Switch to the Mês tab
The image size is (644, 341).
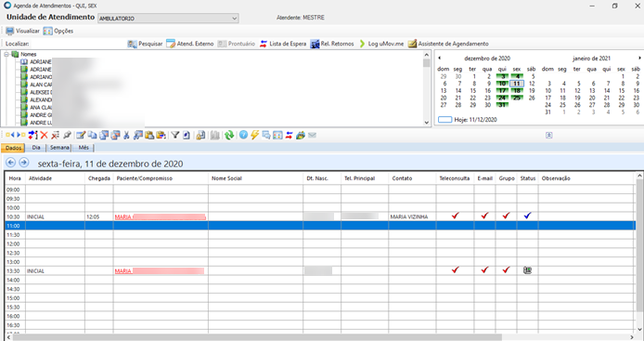click(84, 148)
